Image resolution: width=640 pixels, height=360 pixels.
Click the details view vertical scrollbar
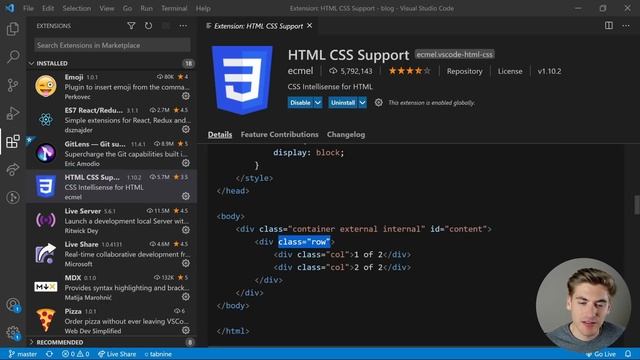pyautogui.click(x=636, y=205)
